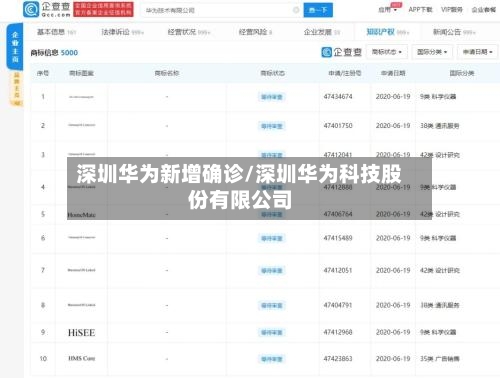Open the trademark image in row 6
500x378 pixels.
(x=81, y=238)
